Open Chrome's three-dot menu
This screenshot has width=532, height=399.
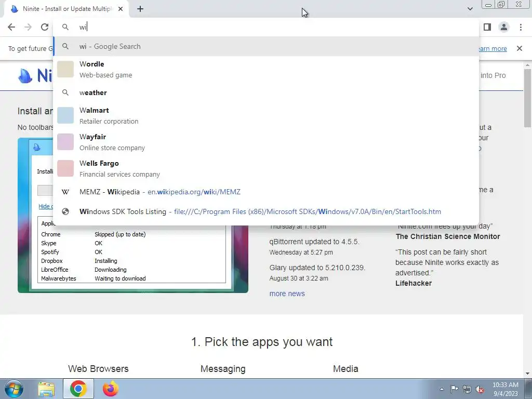pyautogui.click(x=521, y=27)
